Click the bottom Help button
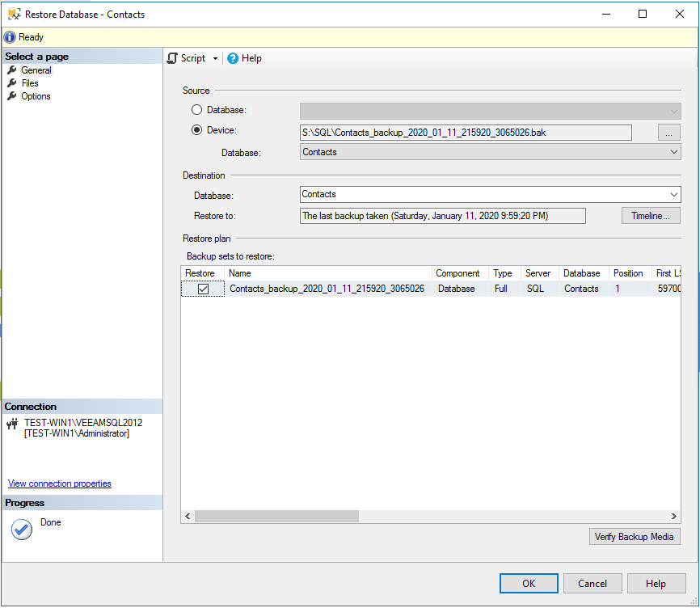 (656, 584)
